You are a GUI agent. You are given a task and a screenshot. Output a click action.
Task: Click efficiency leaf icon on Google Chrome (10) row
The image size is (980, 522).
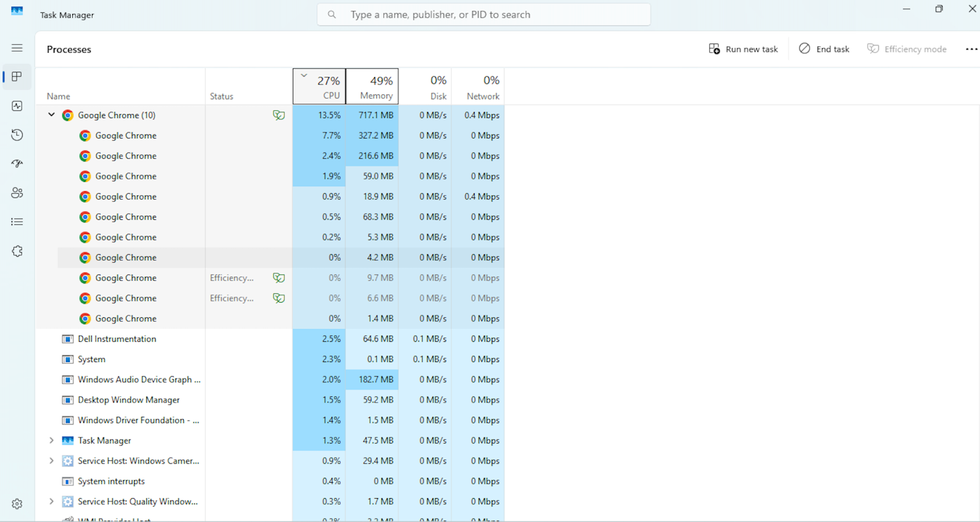(279, 115)
